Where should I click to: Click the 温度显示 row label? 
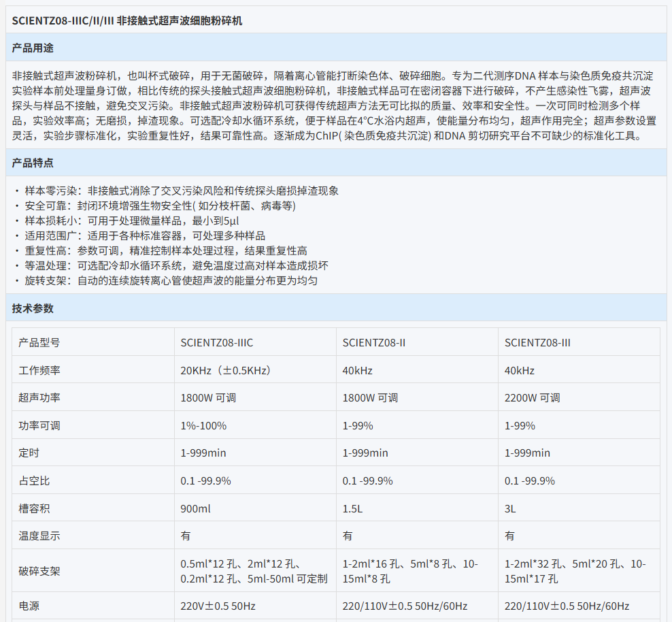click(39, 536)
